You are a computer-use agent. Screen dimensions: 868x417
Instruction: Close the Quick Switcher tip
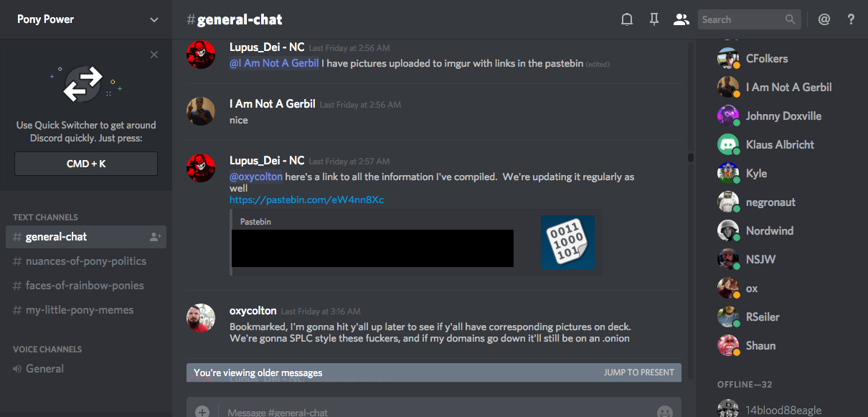point(154,55)
